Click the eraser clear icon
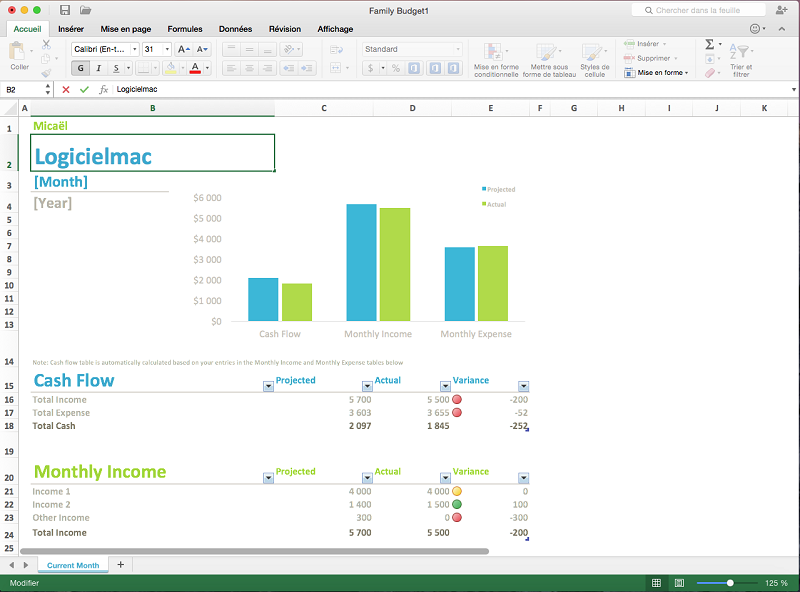This screenshot has width=800, height=592. (710, 73)
